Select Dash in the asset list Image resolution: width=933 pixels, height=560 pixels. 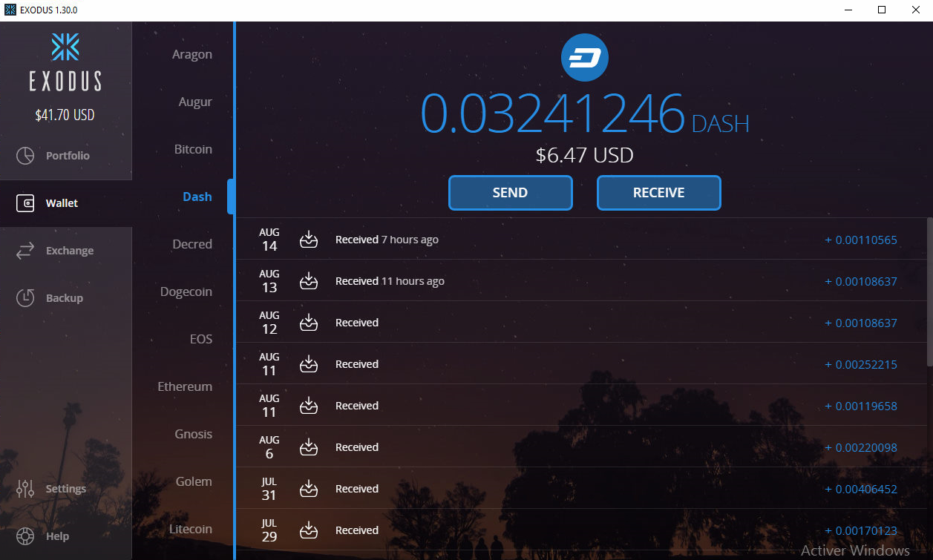click(x=197, y=197)
